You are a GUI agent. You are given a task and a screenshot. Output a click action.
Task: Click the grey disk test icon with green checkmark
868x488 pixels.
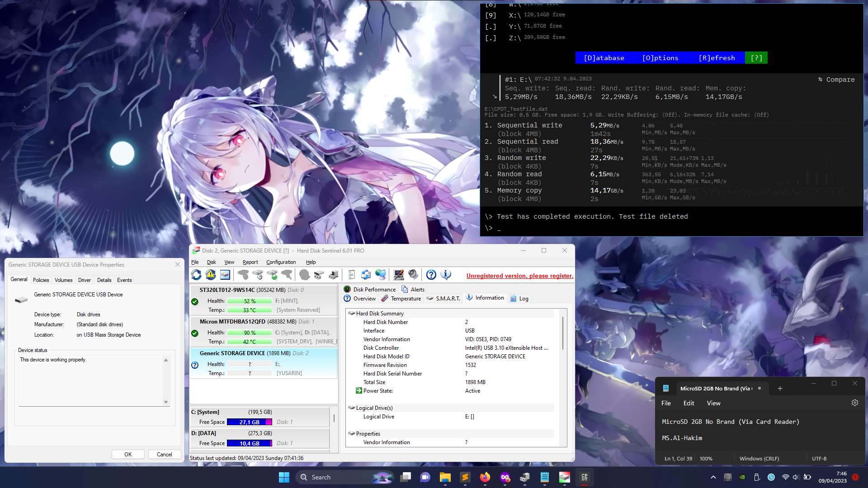click(272, 275)
